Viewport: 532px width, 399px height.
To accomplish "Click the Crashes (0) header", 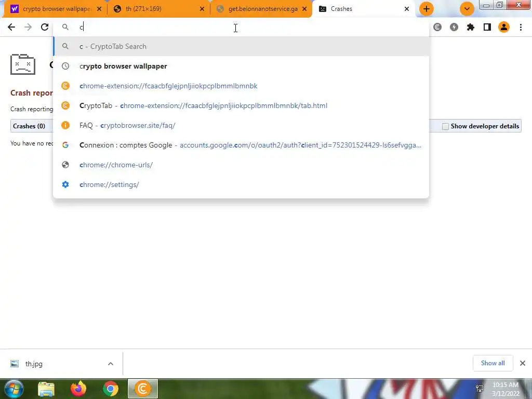I will pos(29,126).
